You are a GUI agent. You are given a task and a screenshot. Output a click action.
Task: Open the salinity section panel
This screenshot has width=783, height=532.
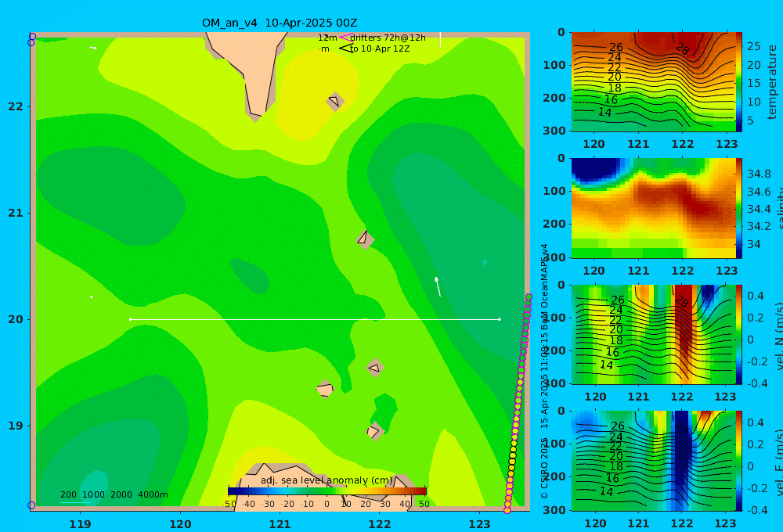coord(654,208)
